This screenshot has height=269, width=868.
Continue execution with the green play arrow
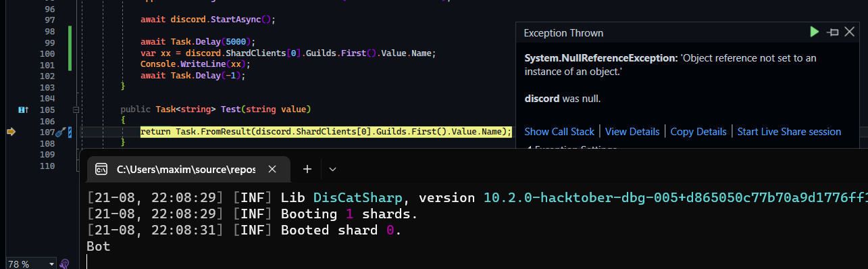click(815, 32)
